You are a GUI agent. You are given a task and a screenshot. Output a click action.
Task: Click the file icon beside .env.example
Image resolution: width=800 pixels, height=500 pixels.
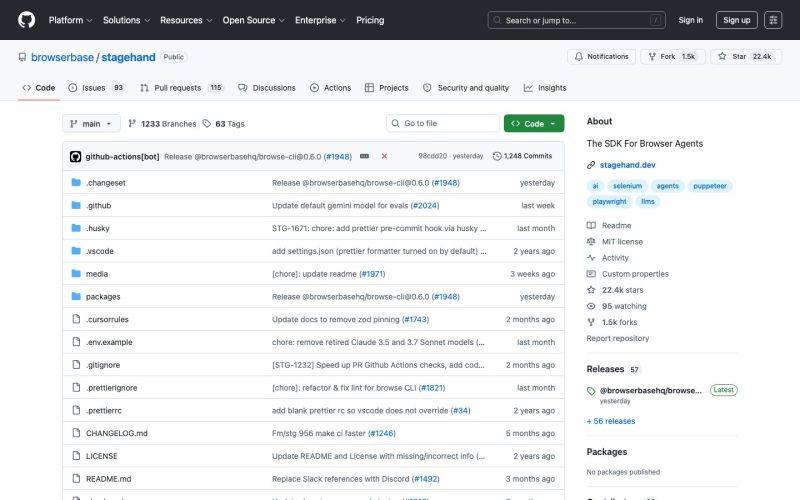coord(76,342)
